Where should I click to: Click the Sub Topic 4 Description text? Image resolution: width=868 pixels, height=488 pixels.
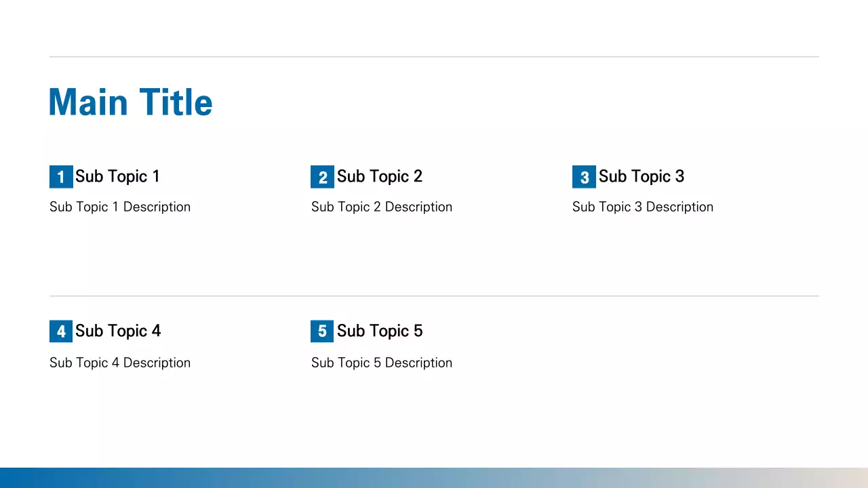tap(120, 363)
